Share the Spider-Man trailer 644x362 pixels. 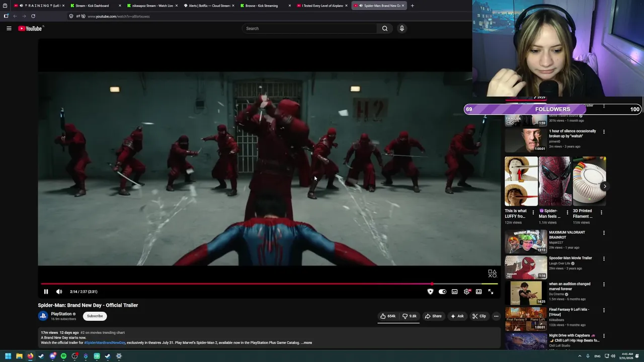click(433, 316)
